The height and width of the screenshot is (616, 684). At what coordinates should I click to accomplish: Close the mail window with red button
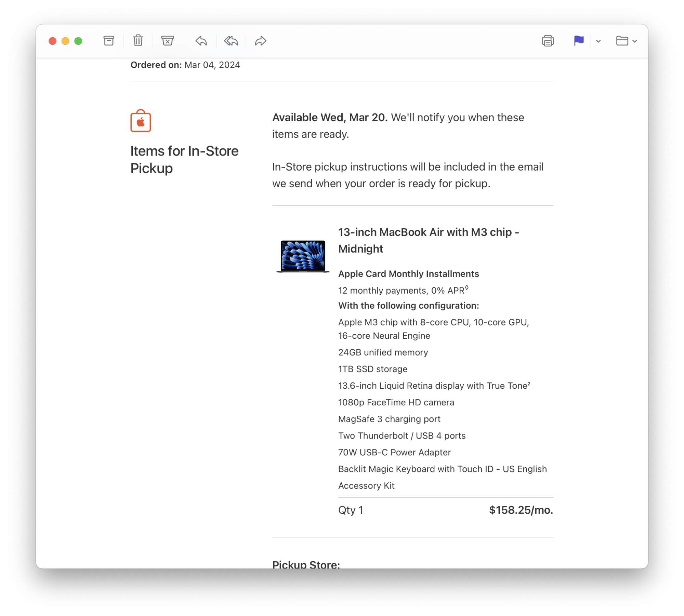click(x=53, y=41)
